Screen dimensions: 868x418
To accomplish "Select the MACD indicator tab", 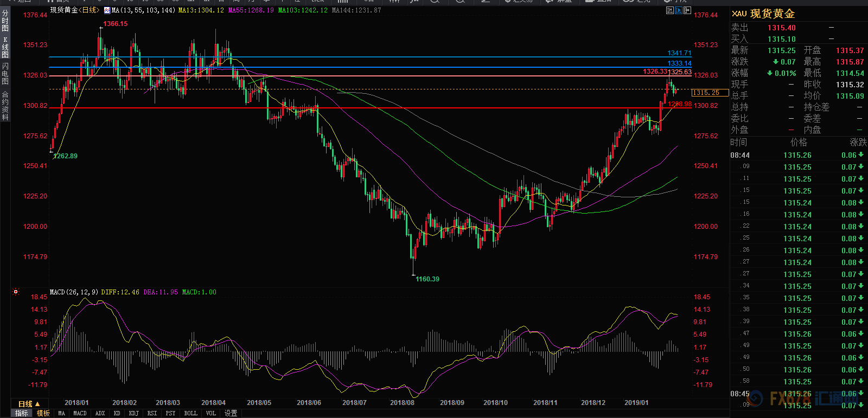I will coord(80,413).
